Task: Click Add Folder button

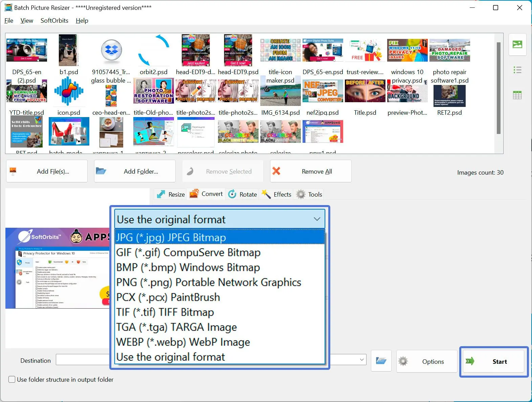Action: coord(135,171)
